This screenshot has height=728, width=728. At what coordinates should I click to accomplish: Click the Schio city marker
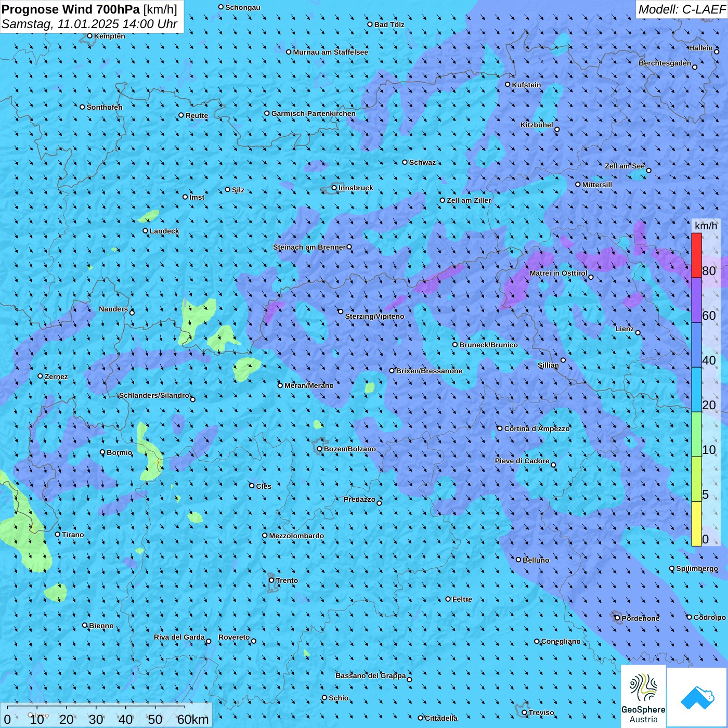(x=324, y=698)
